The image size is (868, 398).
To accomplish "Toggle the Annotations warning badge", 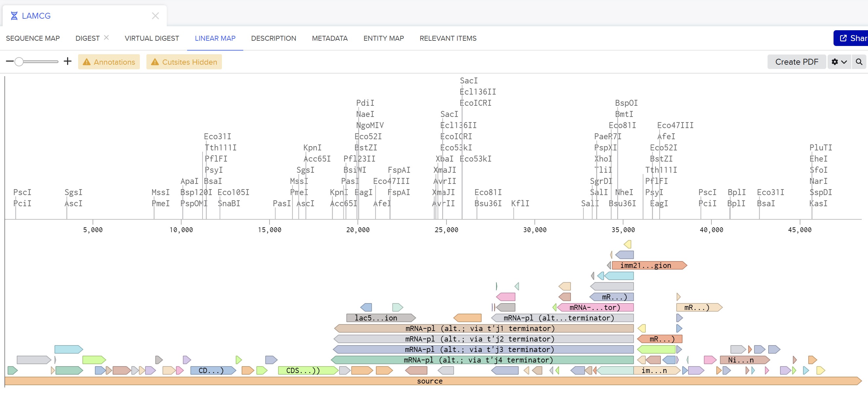I will 109,62.
